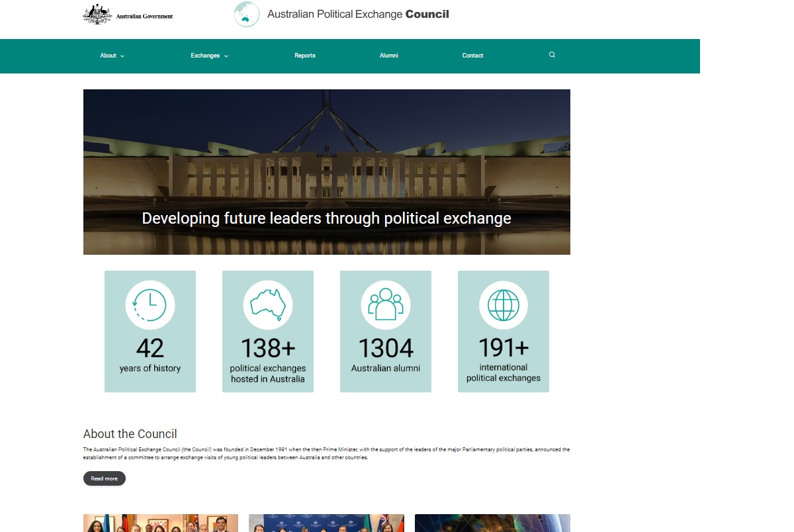This screenshot has width=794, height=532.
Task: Go to the Contact page
Action: (x=472, y=56)
